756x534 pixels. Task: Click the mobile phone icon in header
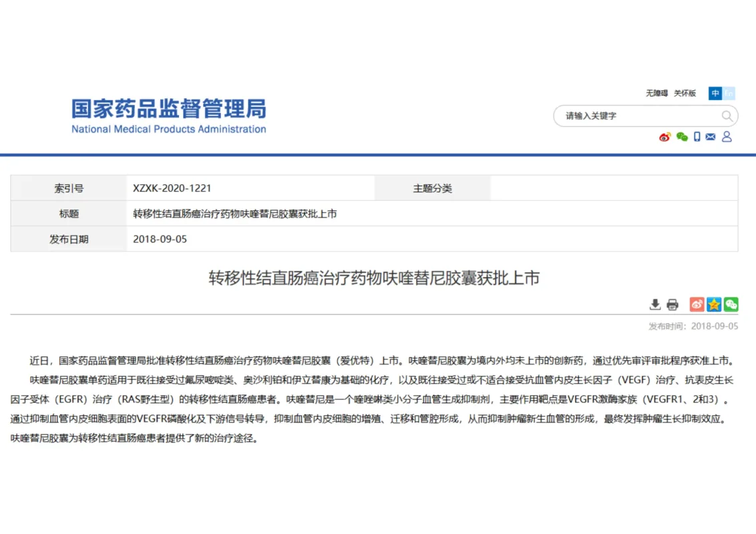pos(697,137)
